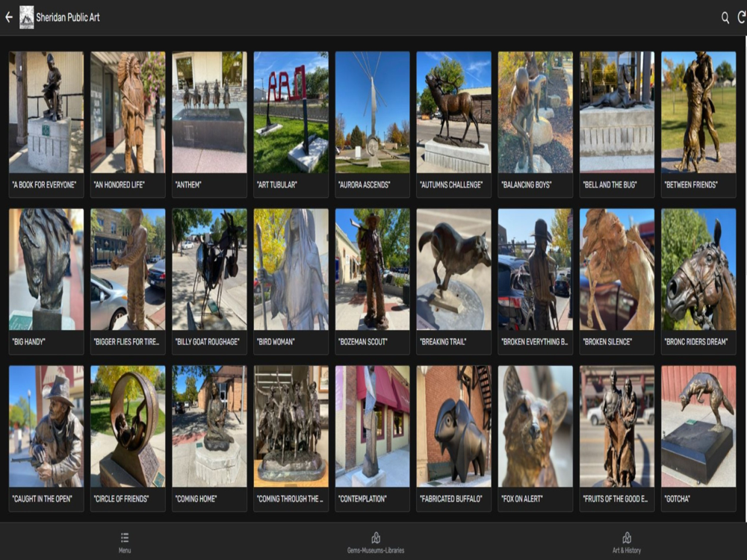Click the "CIRCLE OF FRIENDS" caption

pyautogui.click(x=122, y=499)
